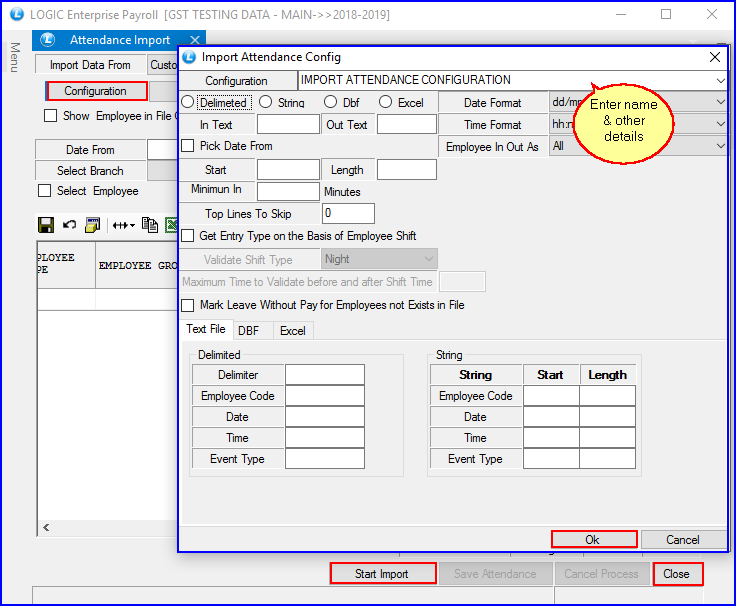Click the Date From field in Attendance Import

pyautogui.click(x=162, y=150)
